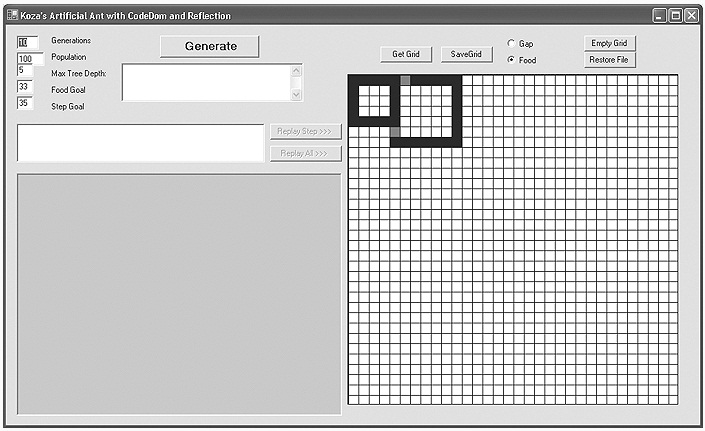This screenshot has width=705, height=431.
Task: Click the Step Goal input field
Action: pos(25,103)
